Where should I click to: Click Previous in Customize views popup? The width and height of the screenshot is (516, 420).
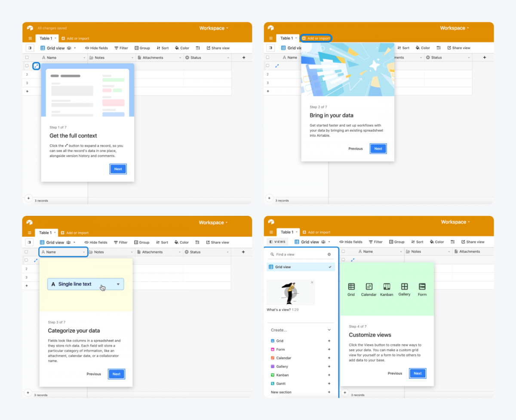pyautogui.click(x=395, y=374)
